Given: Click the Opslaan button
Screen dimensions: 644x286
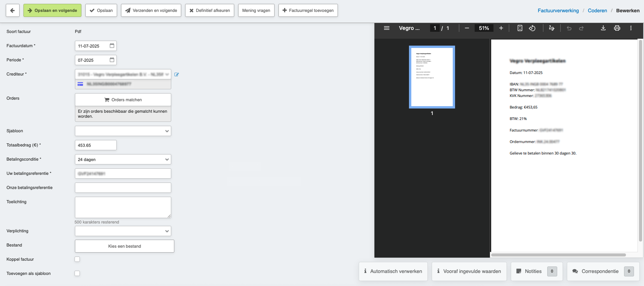Looking at the screenshot, I should (x=101, y=10).
